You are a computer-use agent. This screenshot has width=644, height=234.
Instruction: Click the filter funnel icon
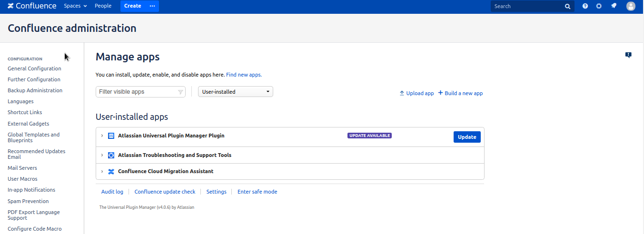click(x=180, y=92)
